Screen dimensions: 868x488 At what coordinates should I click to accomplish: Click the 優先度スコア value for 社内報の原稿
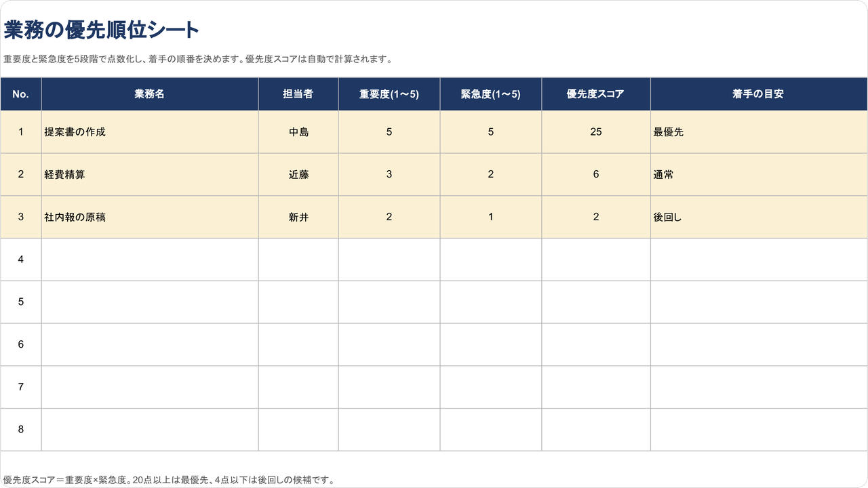click(596, 218)
